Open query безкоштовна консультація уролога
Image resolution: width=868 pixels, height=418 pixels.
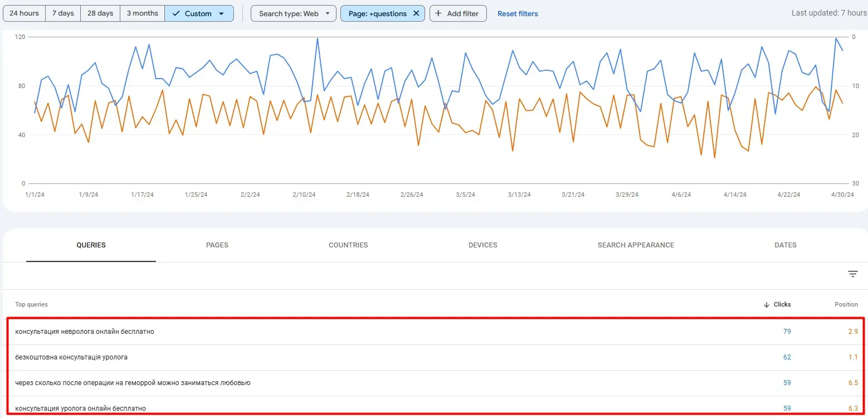click(x=71, y=357)
